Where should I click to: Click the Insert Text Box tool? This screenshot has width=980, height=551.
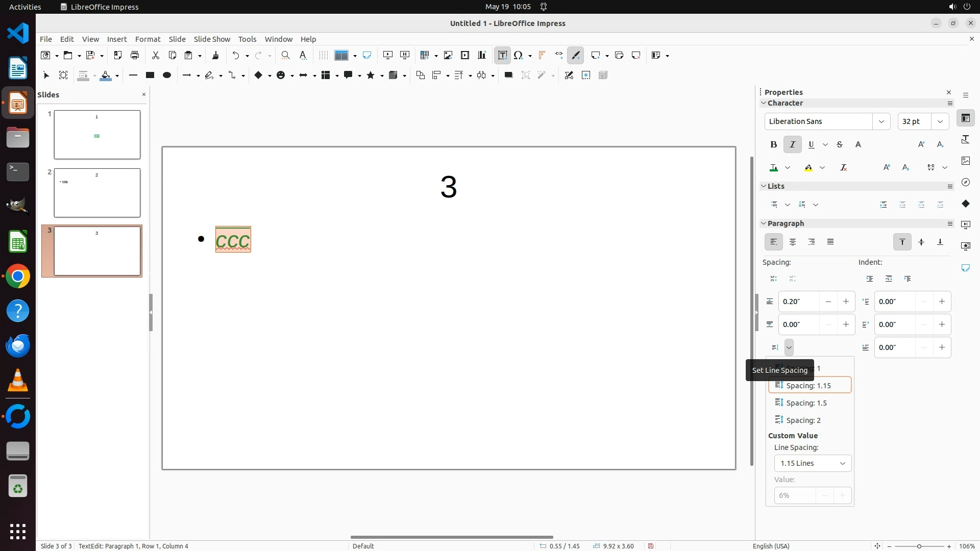pos(502,56)
